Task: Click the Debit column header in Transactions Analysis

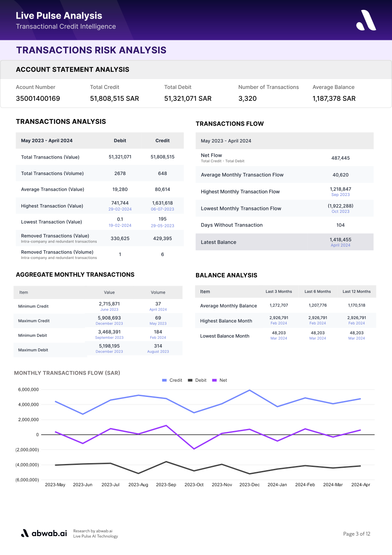Action: click(120, 141)
